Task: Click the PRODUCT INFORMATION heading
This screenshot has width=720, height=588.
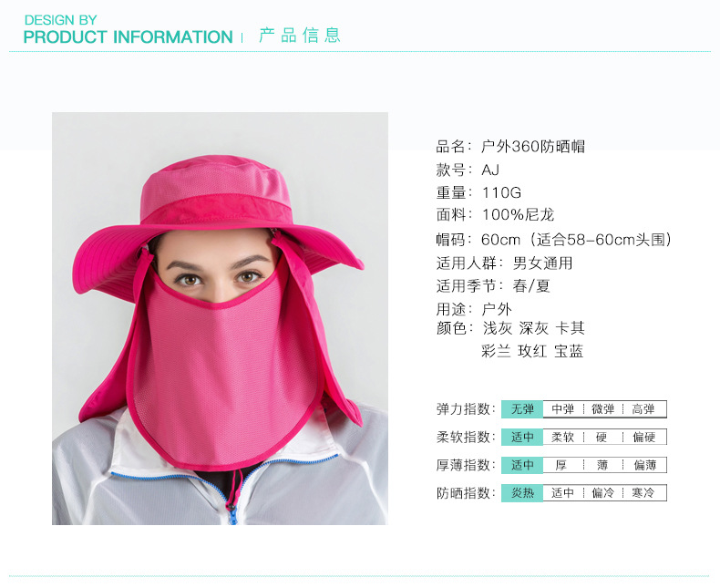Action: click(x=129, y=37)
